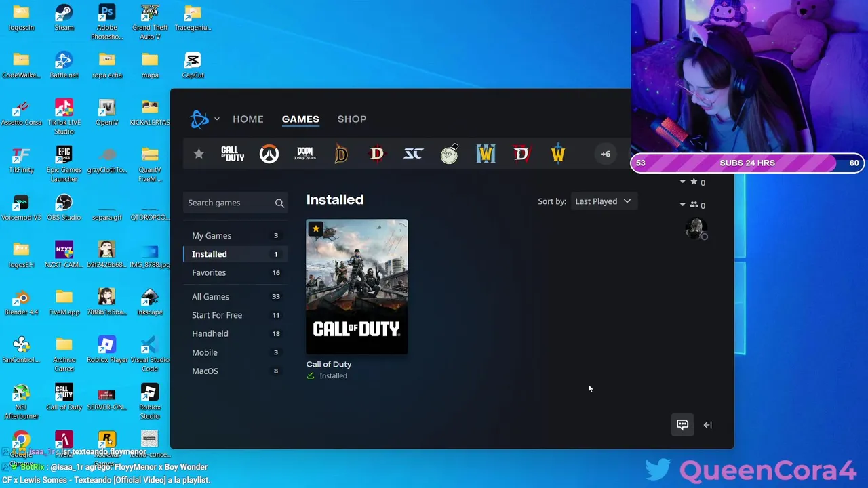Open the logoscln folder
Screen dimensions: 868x488
pyautogui.click(x=21, y=18)
